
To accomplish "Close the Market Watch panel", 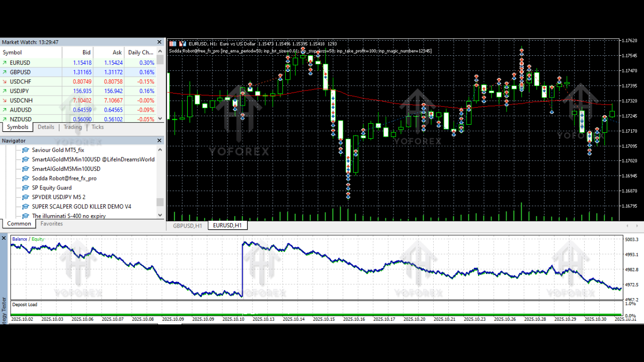I will click(160, 42).
